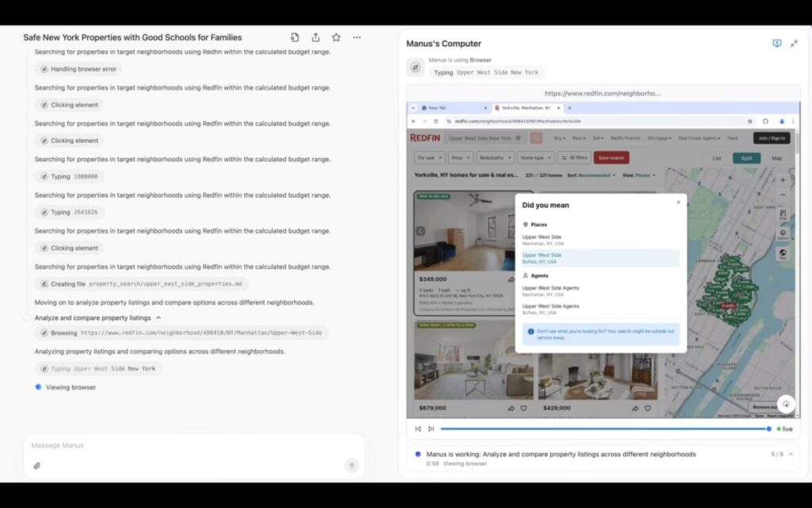Show previous photo on the $349,000 listing
This screenshot has width=812, height=508.
point(421,231)
